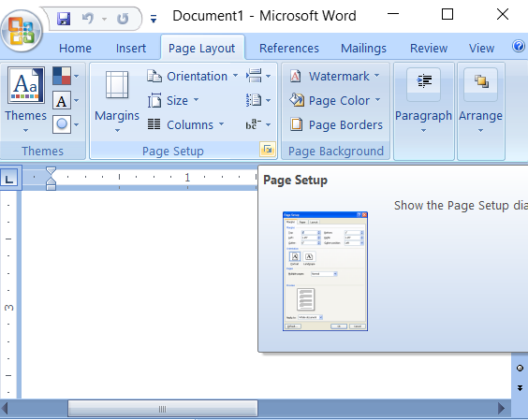Select the Page Layout tab
This screenshot has width=528, height=420.
point(201,48)
